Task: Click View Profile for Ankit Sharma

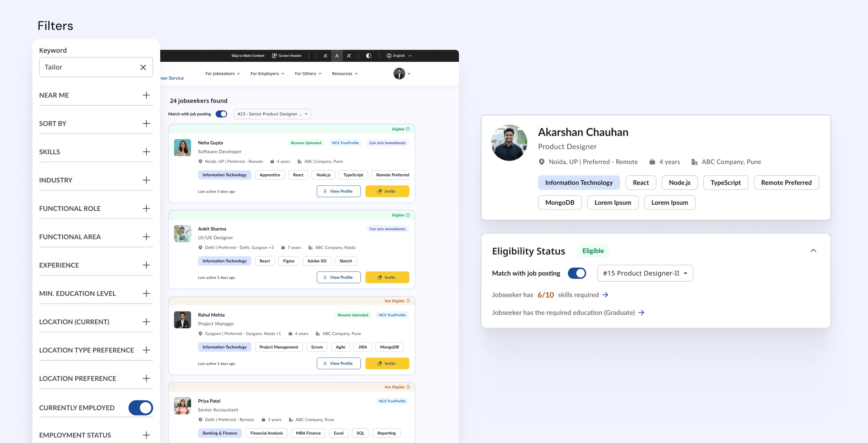Action: click(x=338, y=277)
